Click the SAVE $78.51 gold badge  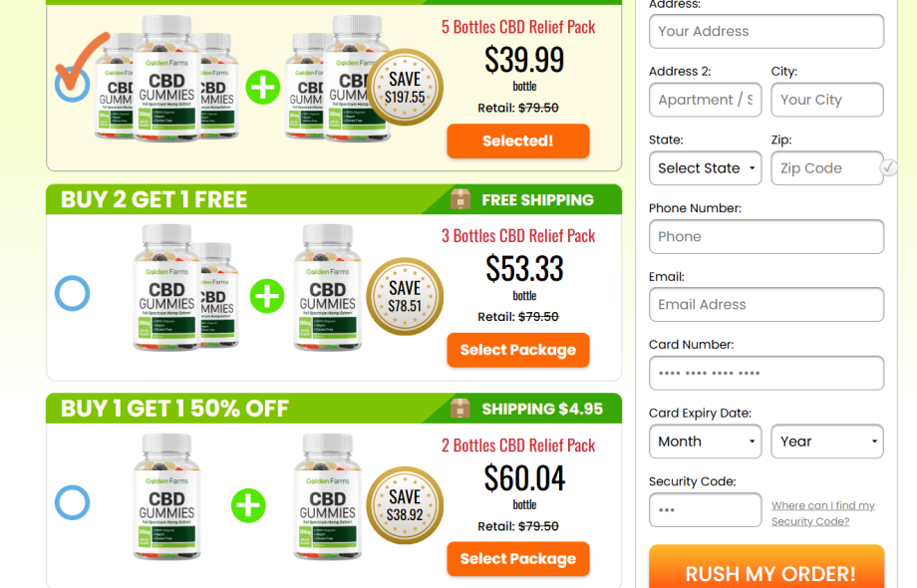coord(405,296)
